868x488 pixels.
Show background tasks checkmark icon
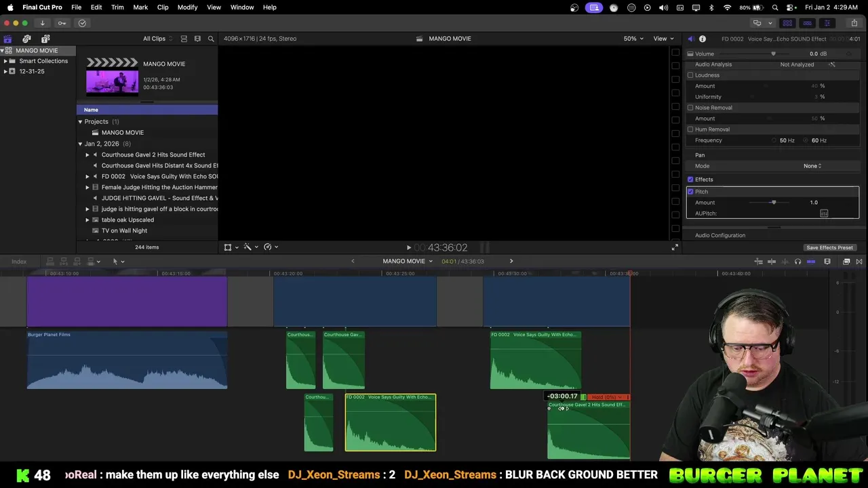tap(82, 23)
